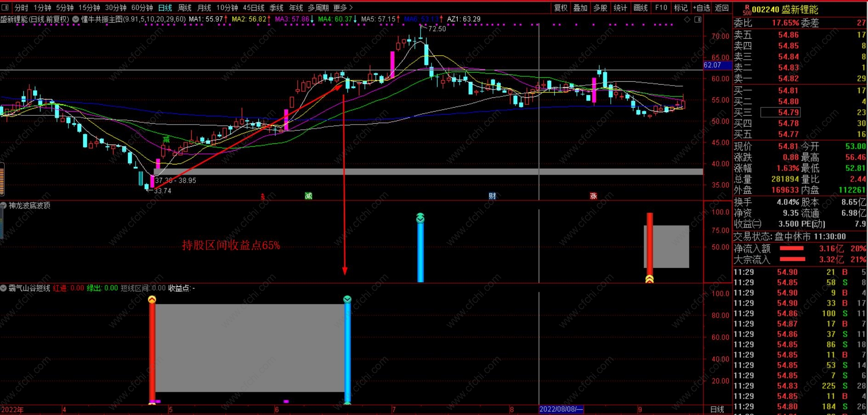Switch to 月线 monthly chart

[x=204, y=8]
